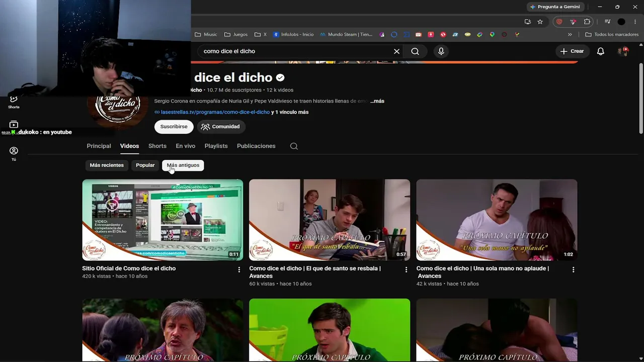
Task: Start voice search with the microphone
Action: (441, 51)
